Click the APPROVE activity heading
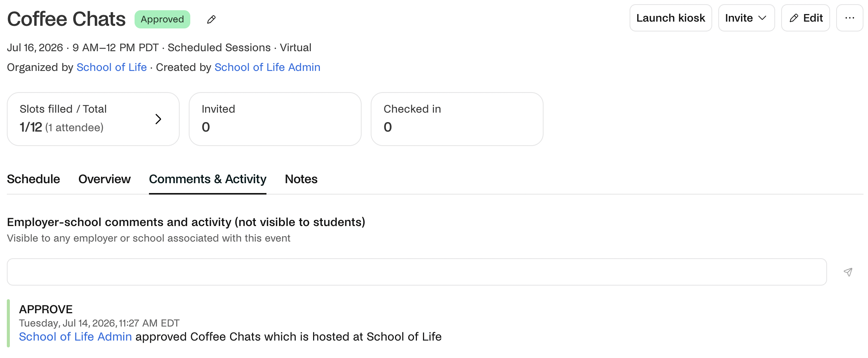The width and height of the screenshot is (868, 358). [x=46, y=309]
